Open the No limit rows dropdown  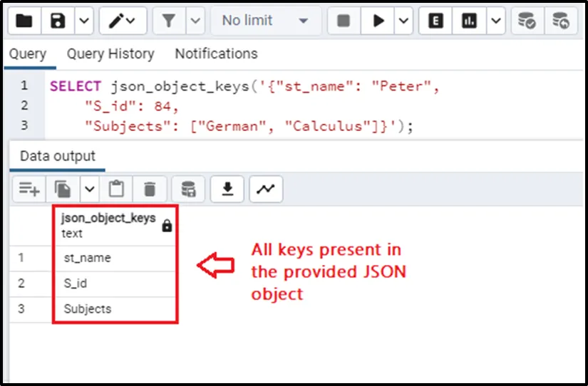coord(265,21)
